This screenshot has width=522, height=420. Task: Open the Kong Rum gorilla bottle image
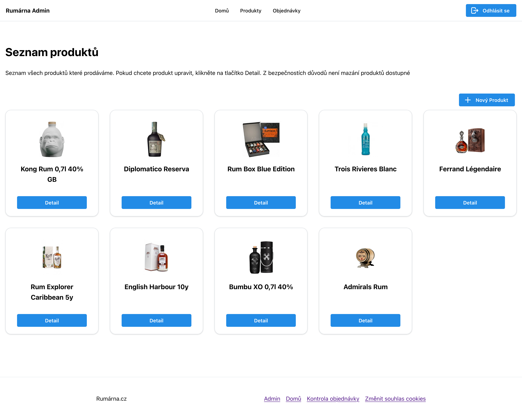pyautogui.click(x=52, y=139)
